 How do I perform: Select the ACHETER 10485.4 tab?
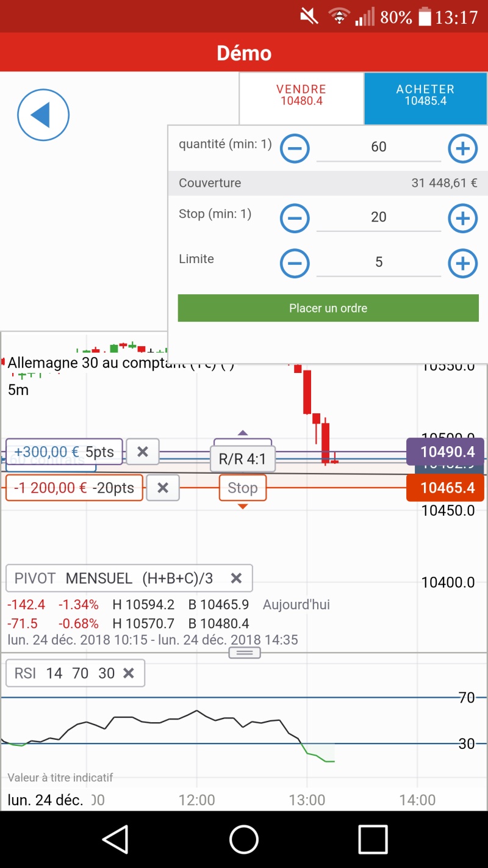click(425, 96)
